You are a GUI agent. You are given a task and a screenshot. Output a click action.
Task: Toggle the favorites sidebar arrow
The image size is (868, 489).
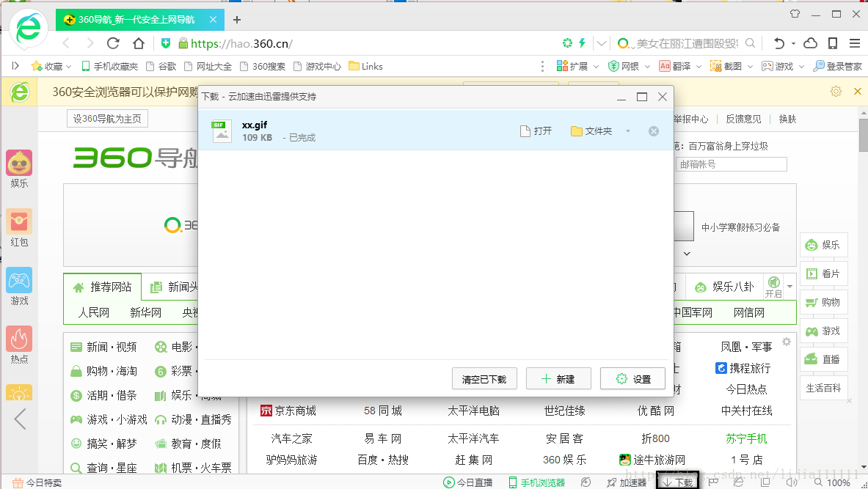click(15, 66)
